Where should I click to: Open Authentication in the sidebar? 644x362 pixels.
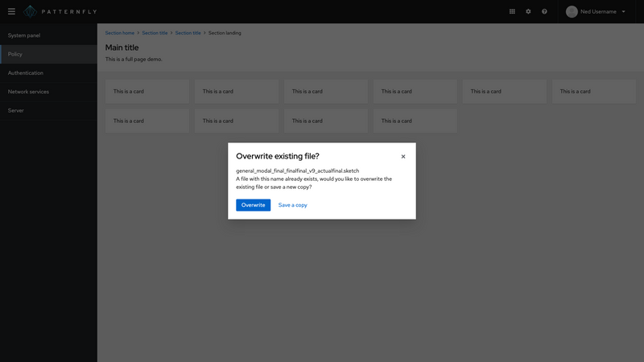pos(48,73)
